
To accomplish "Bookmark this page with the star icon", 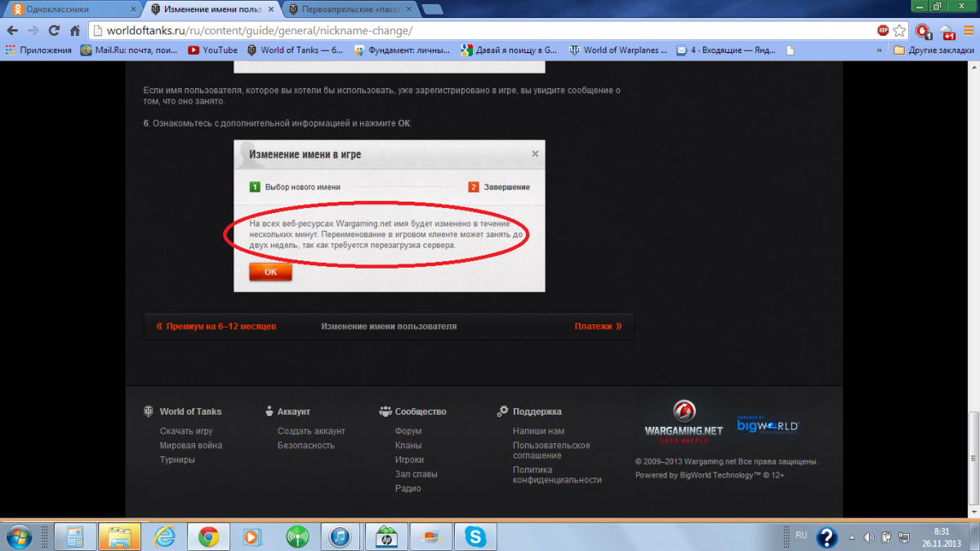I will point(899,30).
